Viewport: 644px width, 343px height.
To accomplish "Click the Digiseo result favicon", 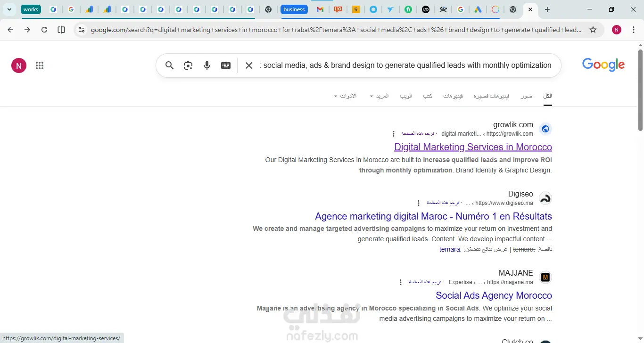I will [545, 198].
